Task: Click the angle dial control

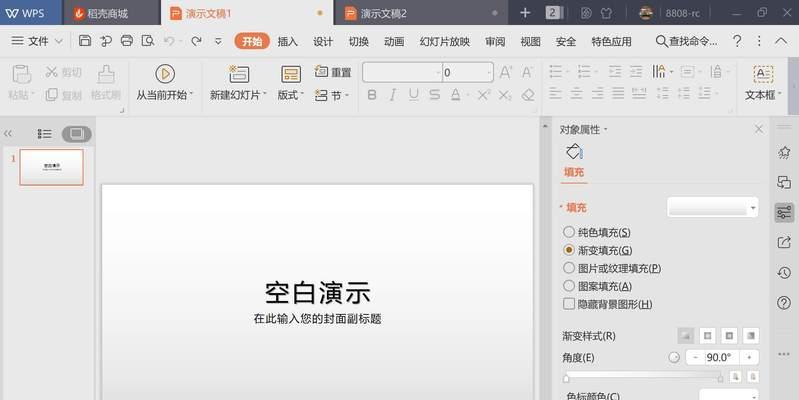Action: (x=674, y=358)
